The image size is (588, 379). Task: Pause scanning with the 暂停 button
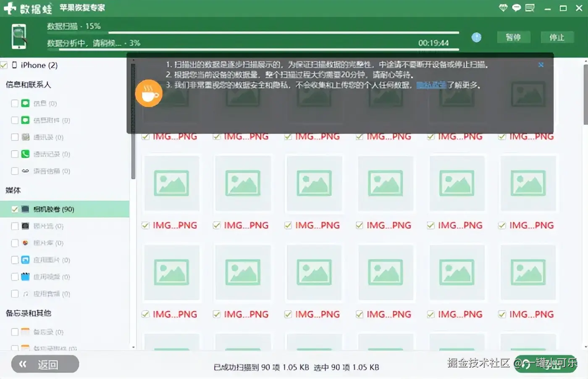[x=513, y=37]
